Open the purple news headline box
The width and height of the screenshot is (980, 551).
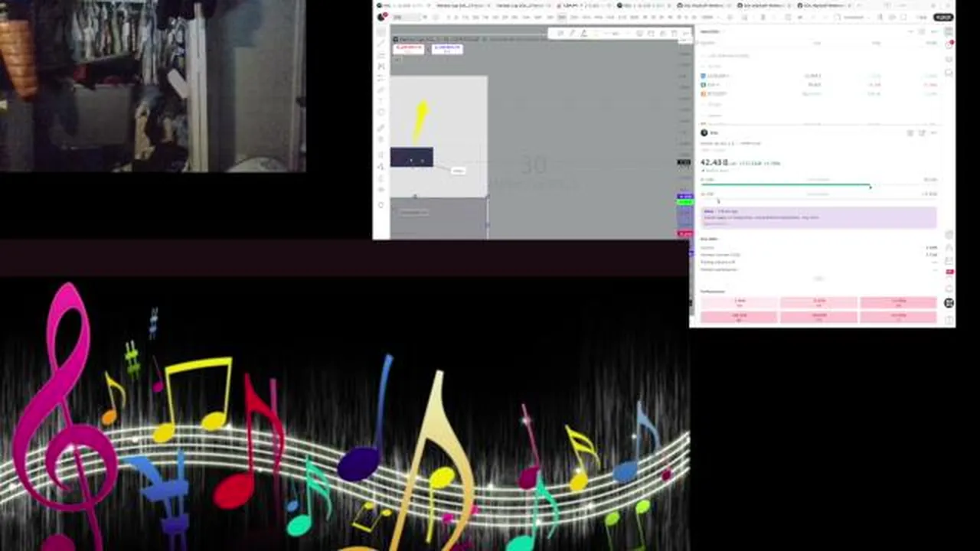(818, 217)
